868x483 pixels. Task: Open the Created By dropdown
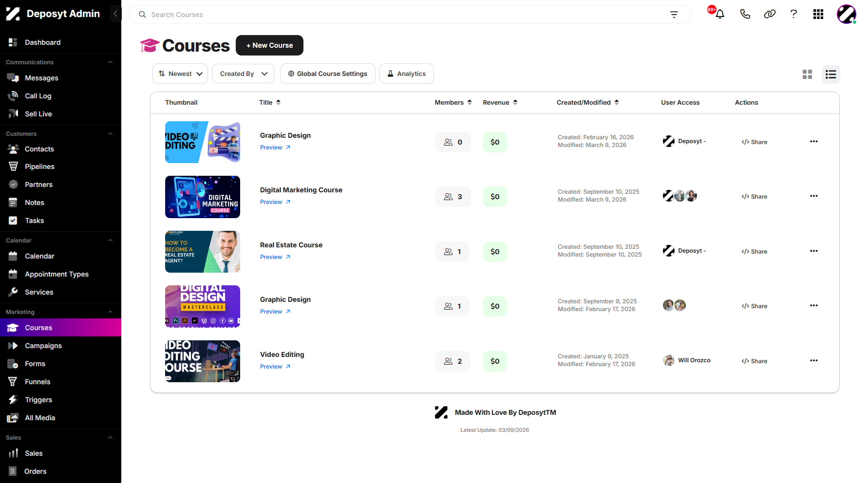click(243, 74)
